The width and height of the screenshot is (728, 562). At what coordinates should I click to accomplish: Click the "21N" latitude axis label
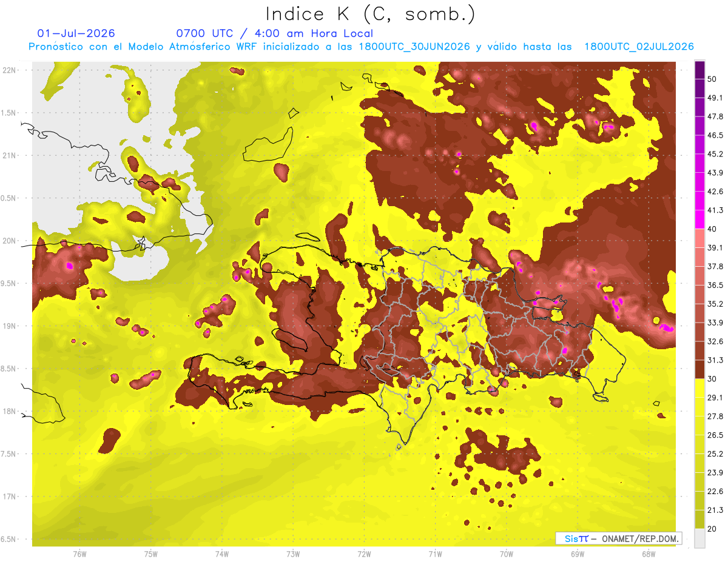tap(9, 155)
